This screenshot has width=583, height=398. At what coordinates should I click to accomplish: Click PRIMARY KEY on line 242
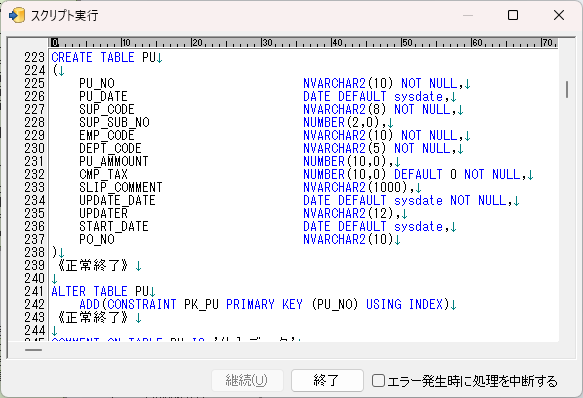point(264,305)
